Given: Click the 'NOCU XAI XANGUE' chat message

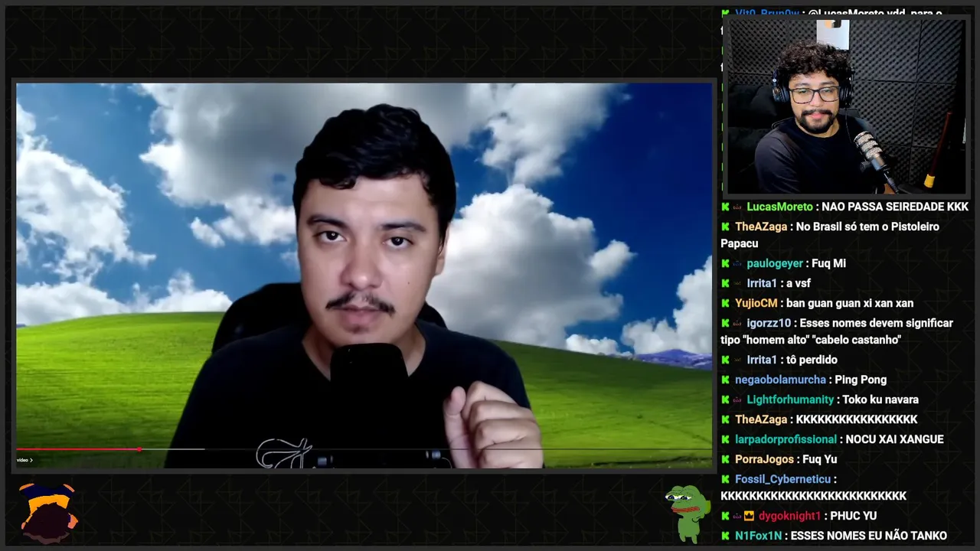Looking at the screenshot, I should coord(894,439).
